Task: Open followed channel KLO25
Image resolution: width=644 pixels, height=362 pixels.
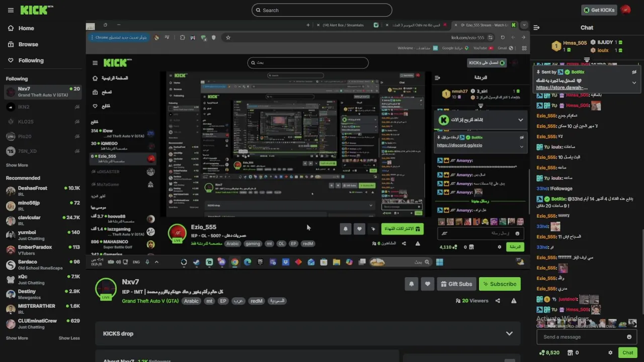Action: click(43, 122)
